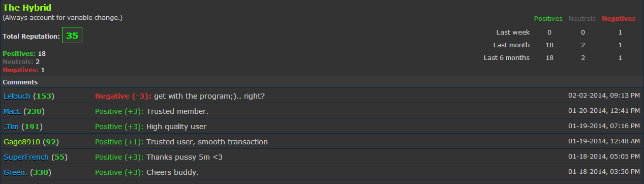Click Lelouch's reputation score 153
This screenshot has width=644, height=184.
(x=44, y=96)
